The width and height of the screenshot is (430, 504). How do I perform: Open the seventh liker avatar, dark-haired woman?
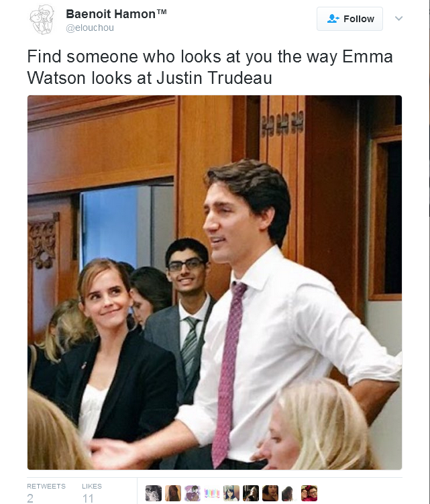[270, 493]
